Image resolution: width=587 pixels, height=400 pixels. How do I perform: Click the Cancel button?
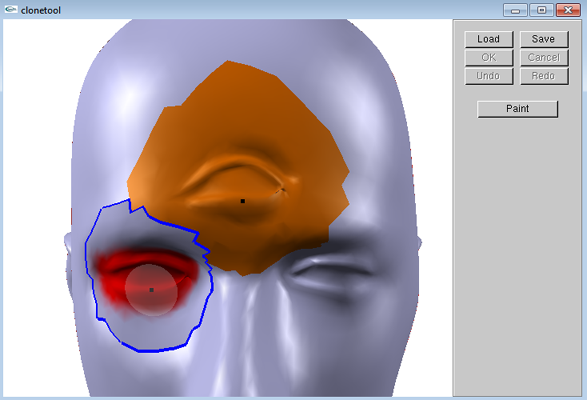point(544,57)
